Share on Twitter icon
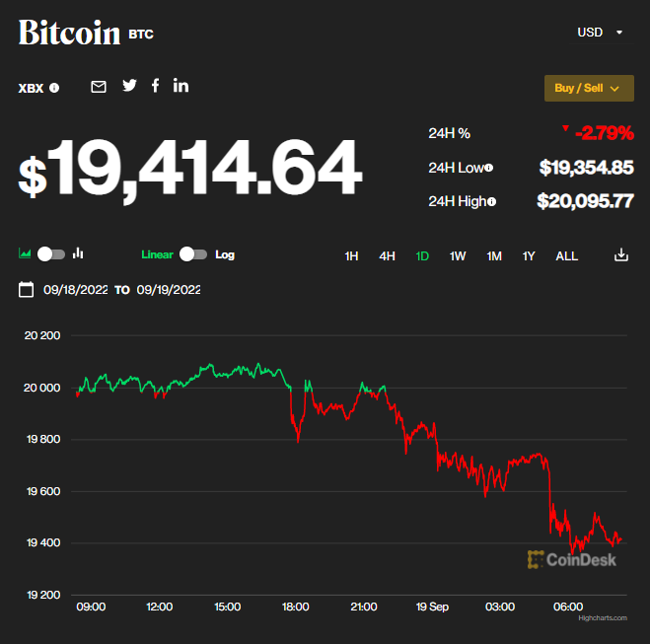 pyautogui.click(x=129, y=86)
